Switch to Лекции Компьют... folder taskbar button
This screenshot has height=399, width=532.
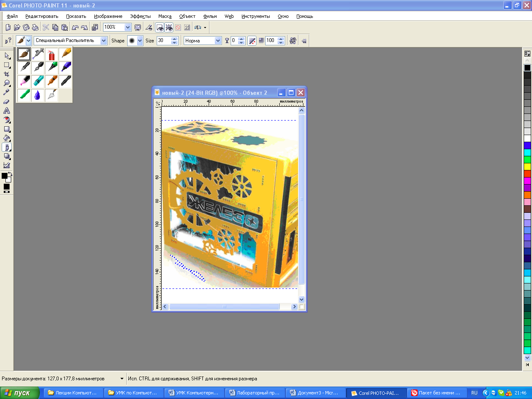point(74,393)
